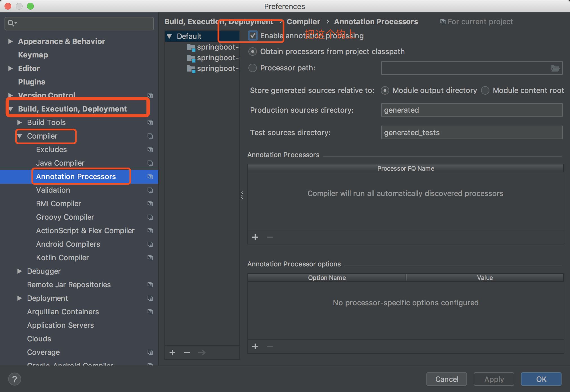Click the plus icon under Annotation Processor options
Image resolution: width=570 pixels, height=392 pixels.
pyautogui.click(x=255, y=346)
